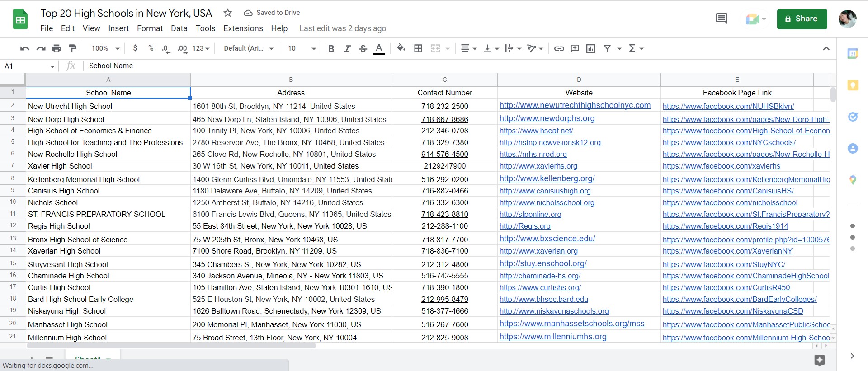
Task: Toggle strikethrough formatting
Action: (363, 48)
